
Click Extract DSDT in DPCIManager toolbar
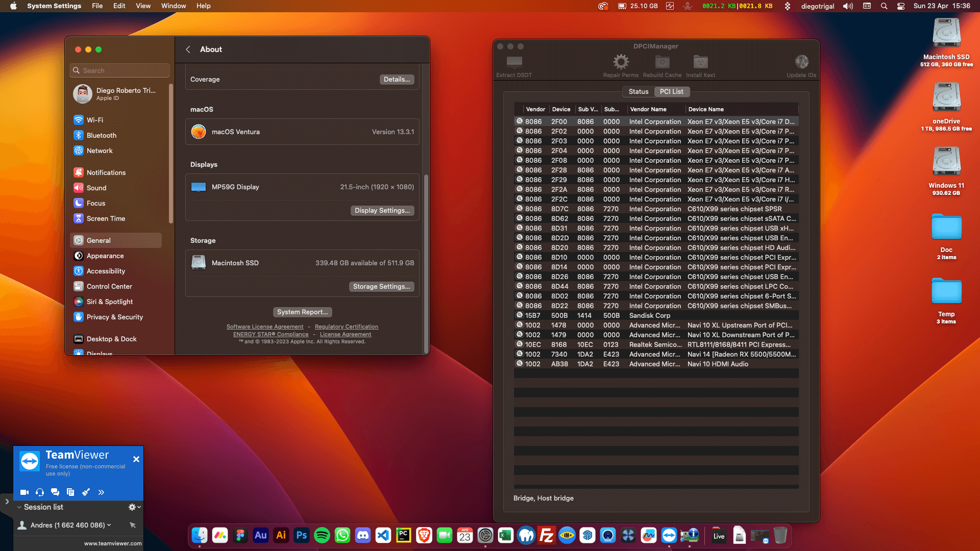(514, 67)
